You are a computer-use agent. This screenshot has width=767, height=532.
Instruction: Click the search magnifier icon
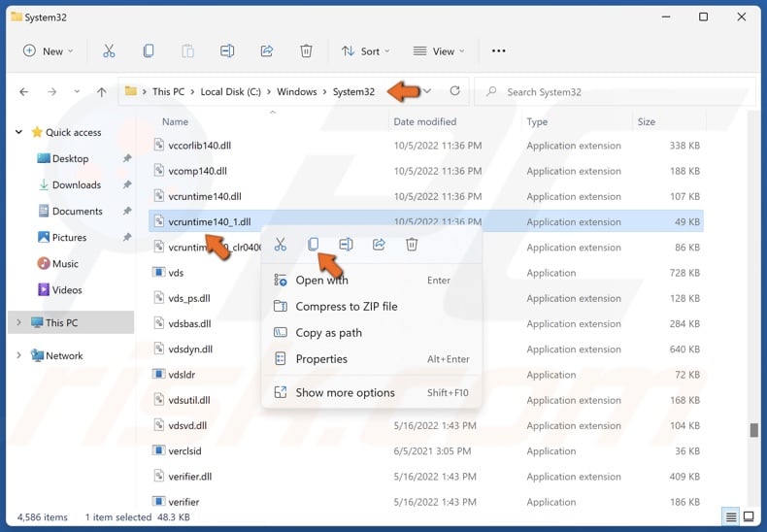(491, 91)
